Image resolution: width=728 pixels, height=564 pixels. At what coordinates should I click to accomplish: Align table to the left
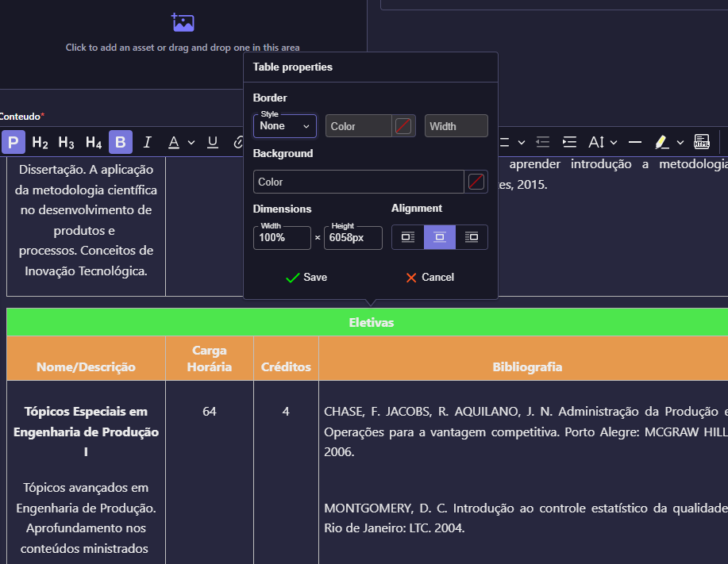pyautogui.click(x=407, y=237)
